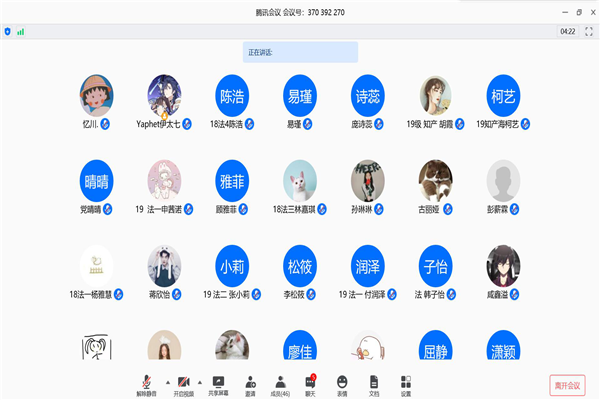Unmute the microphone (解除静音)
The height and width of the screenshot is (400, 600).
147,383
